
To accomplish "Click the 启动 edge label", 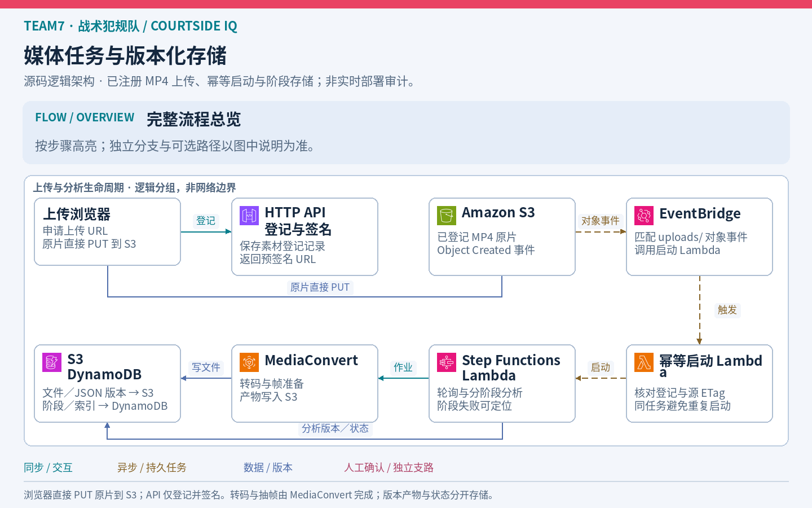I will (601, 367).
